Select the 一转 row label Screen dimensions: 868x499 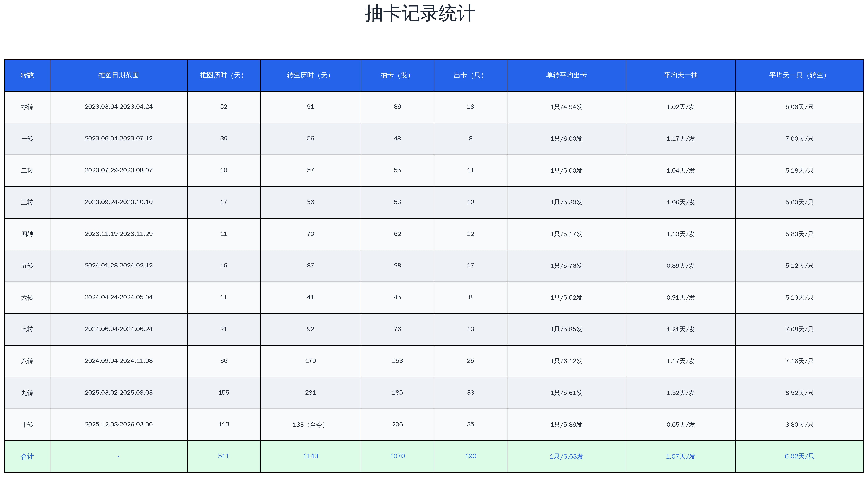[27, 139]
